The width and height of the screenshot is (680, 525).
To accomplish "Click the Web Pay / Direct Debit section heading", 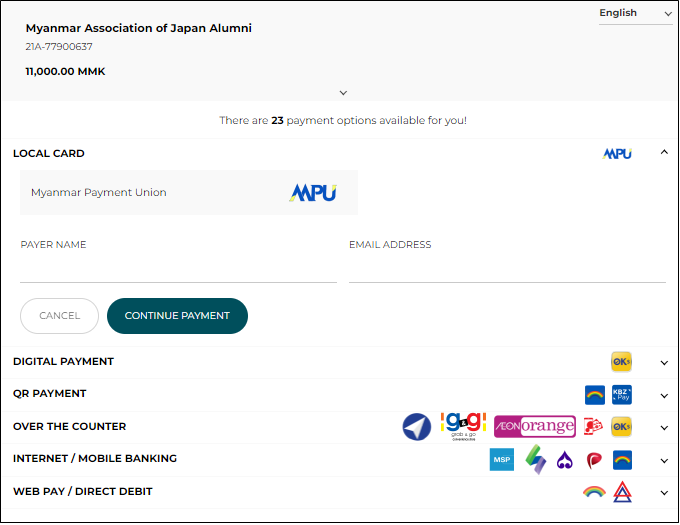I will pyautogui.click(x=83, y=492).
